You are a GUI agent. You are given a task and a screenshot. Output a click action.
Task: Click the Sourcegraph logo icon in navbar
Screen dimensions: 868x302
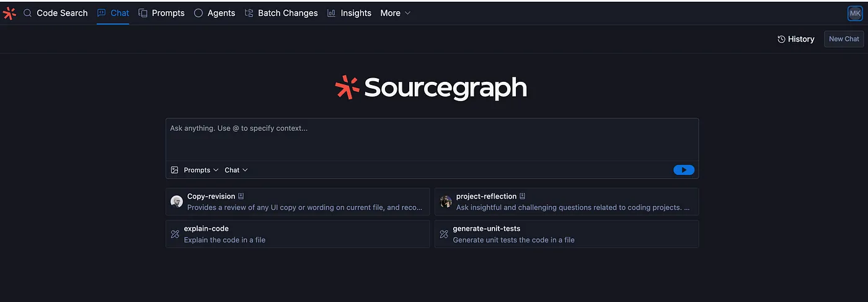(x=9, y=13)
